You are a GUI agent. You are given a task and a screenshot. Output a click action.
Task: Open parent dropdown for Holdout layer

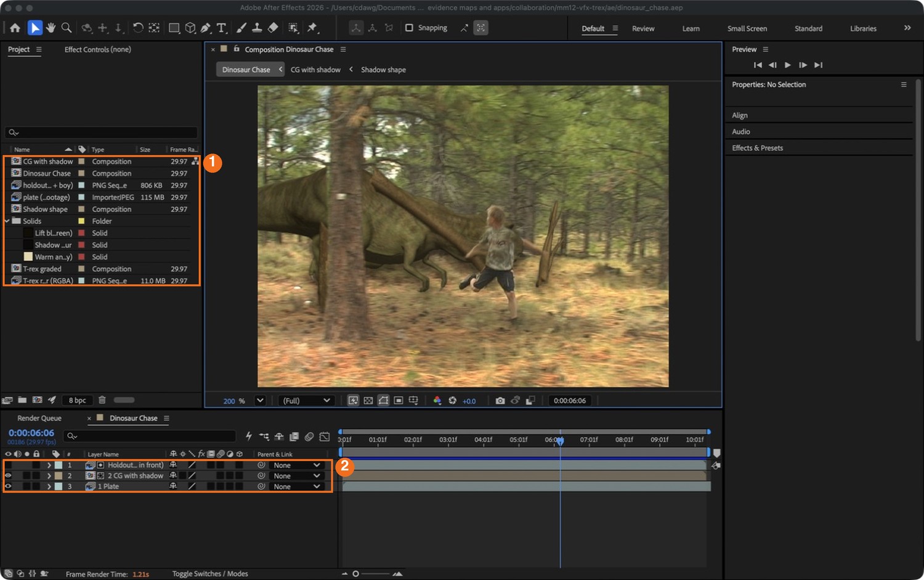click(297, 465)
